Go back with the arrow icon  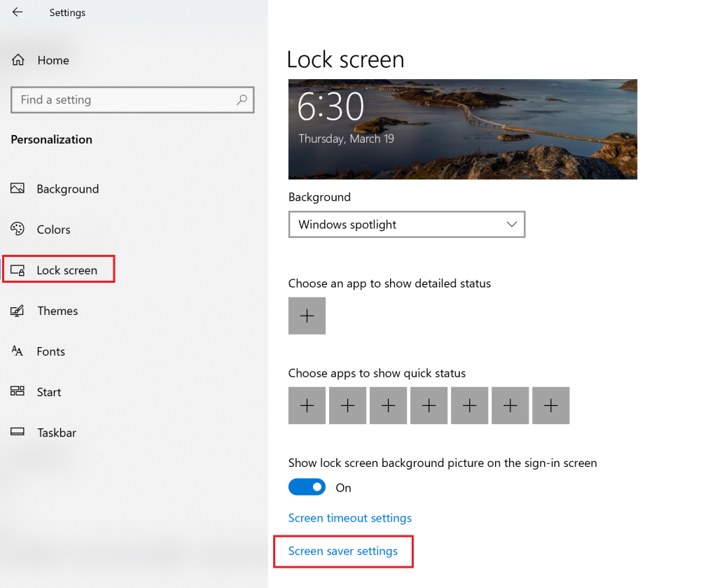tap(18, 13)
